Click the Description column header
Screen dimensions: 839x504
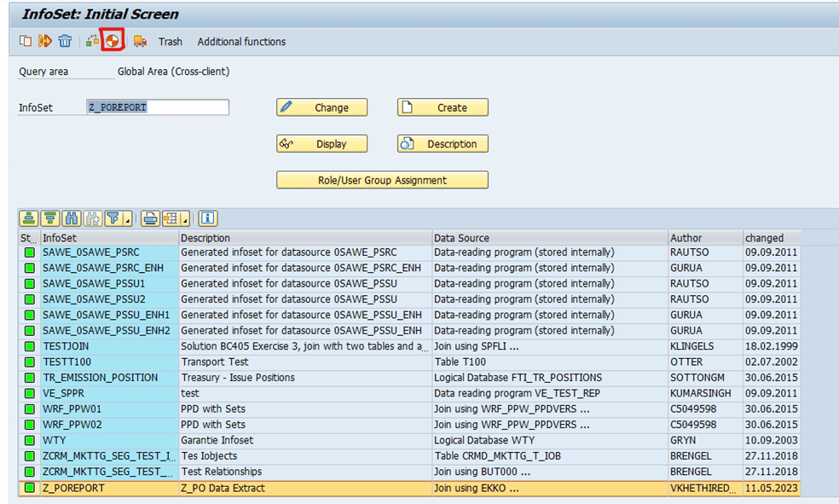tap(305, 238)
